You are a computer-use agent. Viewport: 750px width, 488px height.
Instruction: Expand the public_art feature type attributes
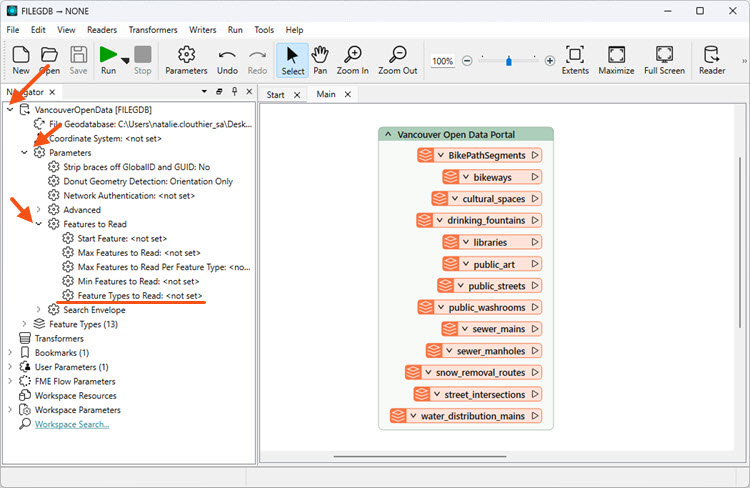pyautogui.click(x=466, y=264)
